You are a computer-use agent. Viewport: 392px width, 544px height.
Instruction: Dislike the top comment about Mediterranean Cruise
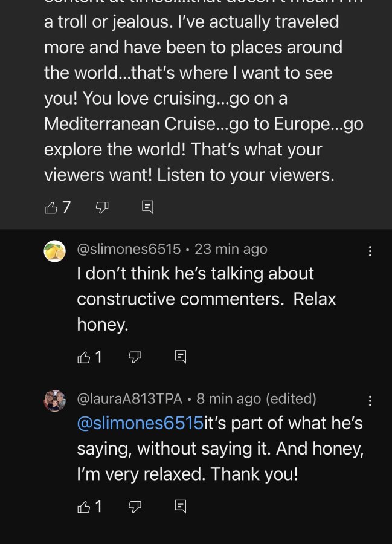(x=102, y=207)
